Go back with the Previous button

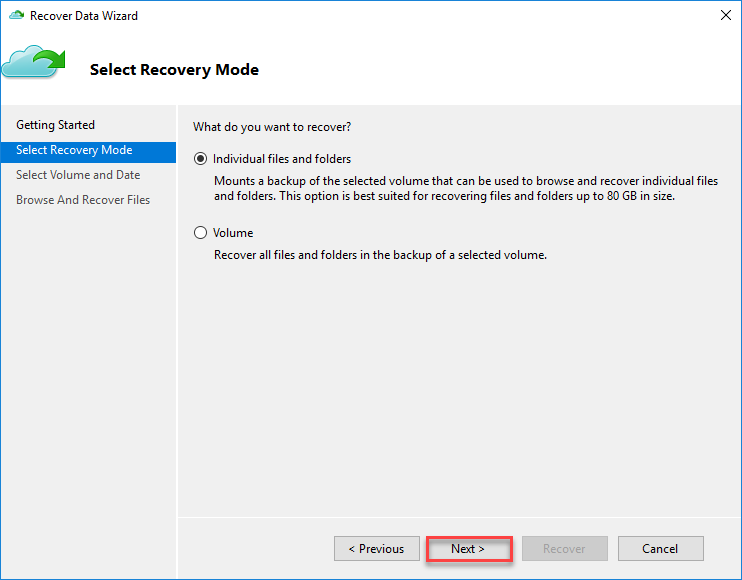click(x=376, y=549)
